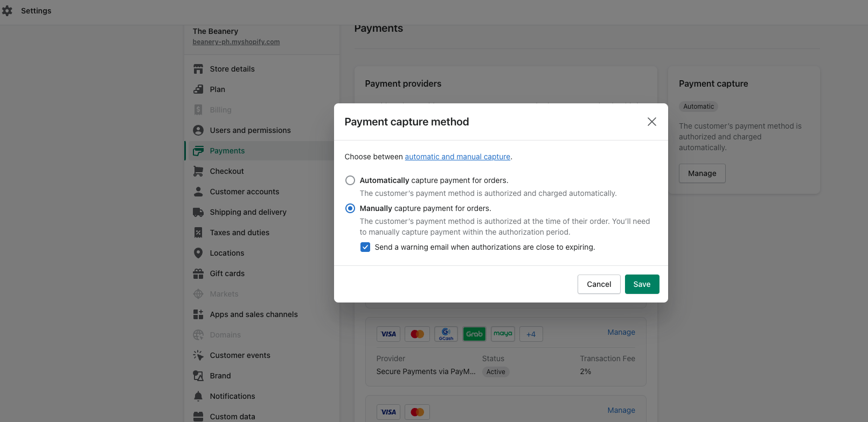Click Cancel in the dialog

(599, 284)
